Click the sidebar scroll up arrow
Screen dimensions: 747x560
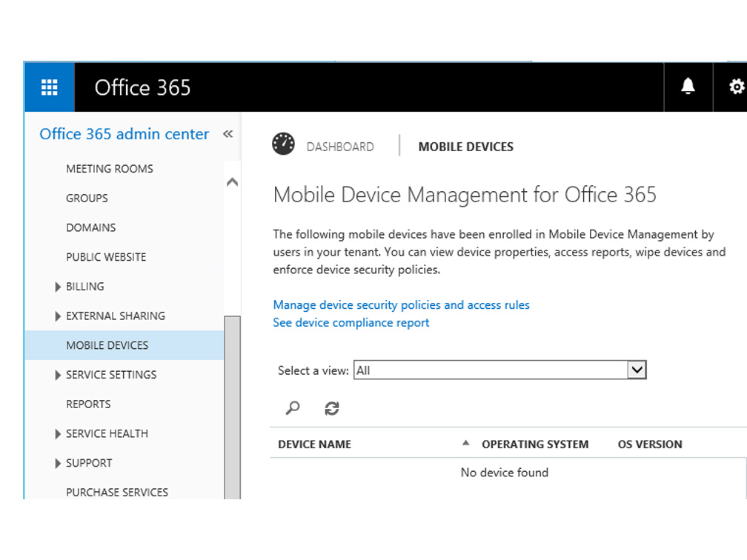tap(232, 182)
